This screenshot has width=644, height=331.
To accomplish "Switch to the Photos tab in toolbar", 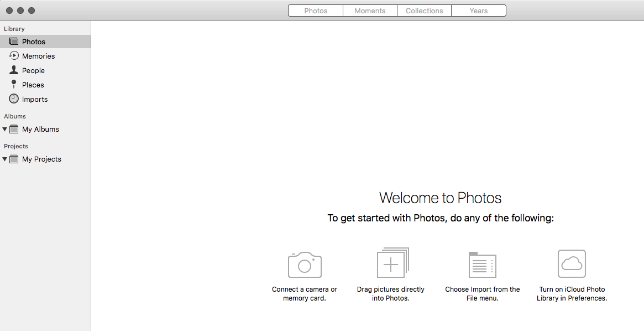I will pos(316,11).
